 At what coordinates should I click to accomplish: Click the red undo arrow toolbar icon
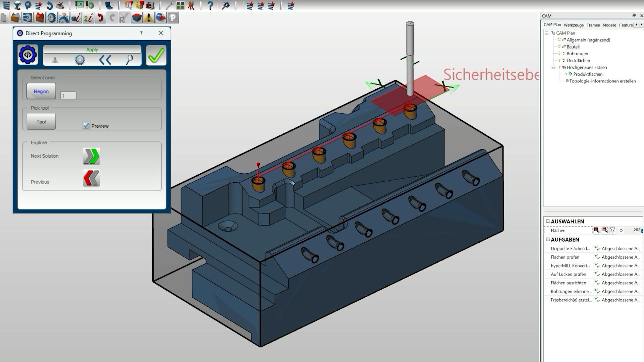[x=100, y=18]
